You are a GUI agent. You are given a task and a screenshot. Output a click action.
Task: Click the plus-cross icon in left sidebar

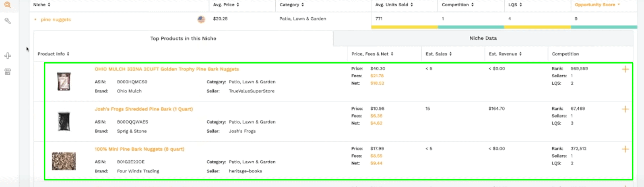[7, 56]
